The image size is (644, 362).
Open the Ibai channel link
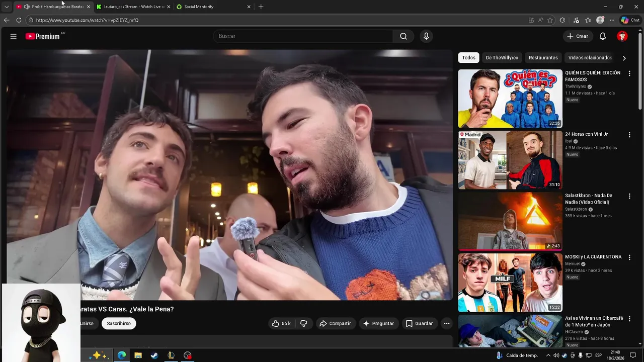(x=569, y=141)
